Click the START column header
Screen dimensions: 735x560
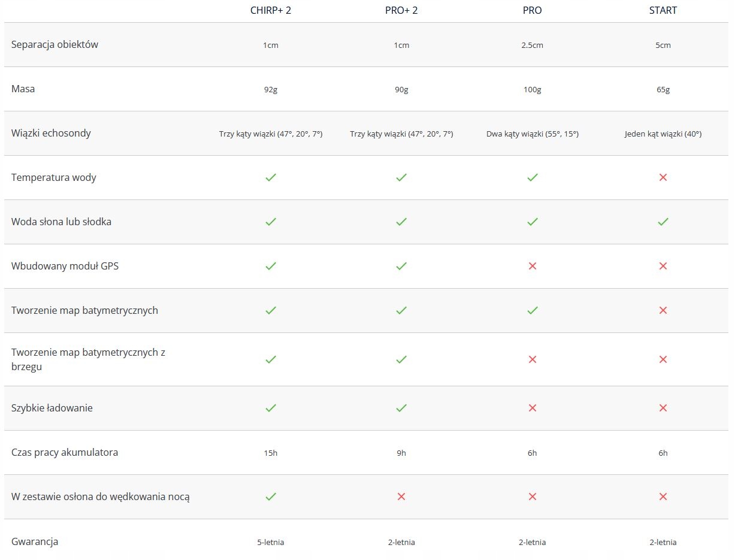click(663, 11)
